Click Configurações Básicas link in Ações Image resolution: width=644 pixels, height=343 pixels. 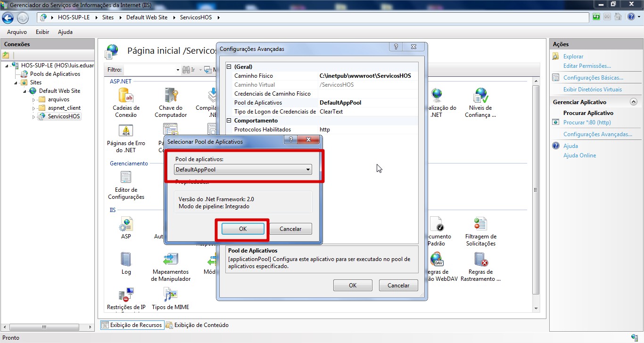[x=593, y=78]
